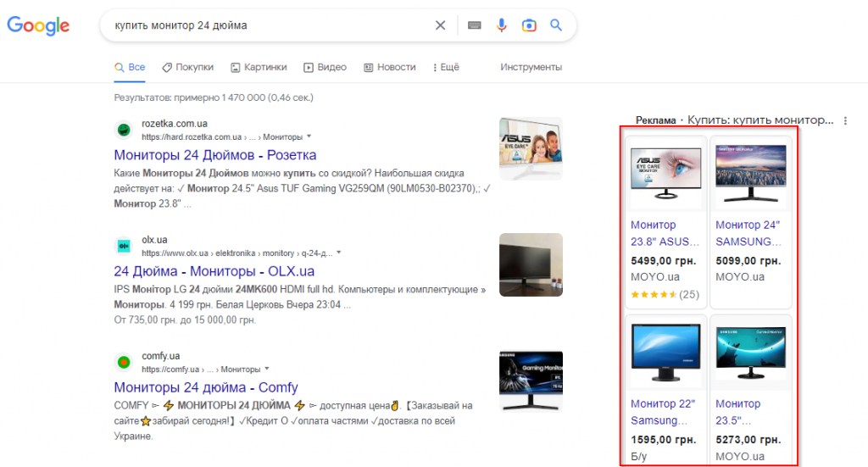Open the on-screen keyboard icon

[475, 25]
